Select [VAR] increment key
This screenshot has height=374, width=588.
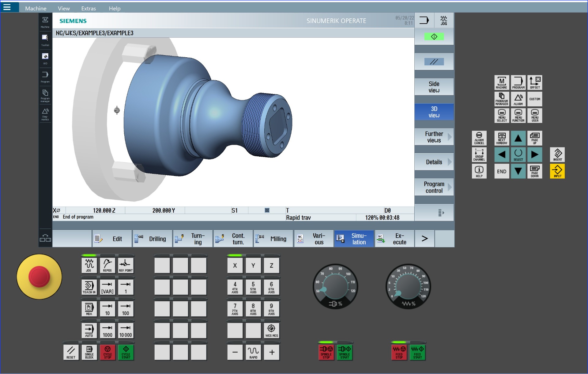click(107, 287)
